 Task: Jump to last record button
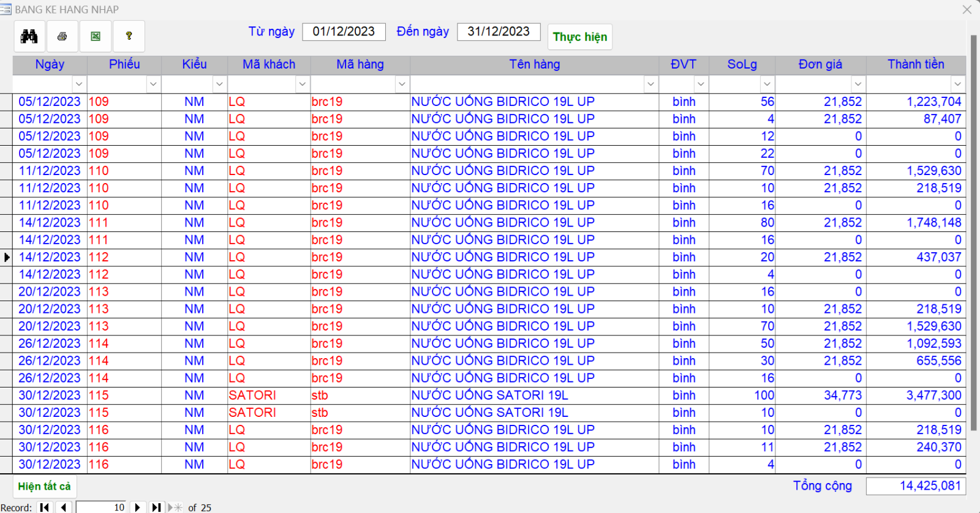(x=157, y=507)
